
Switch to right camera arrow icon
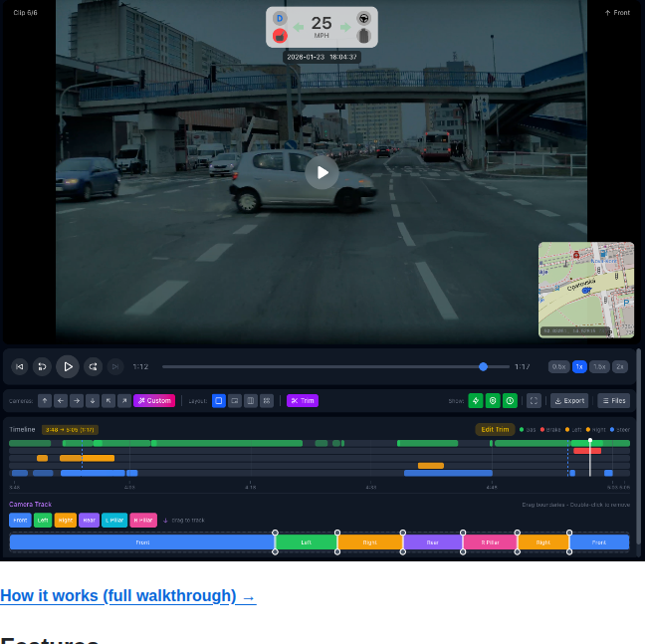pyautogui.click(x=77, y=400)
